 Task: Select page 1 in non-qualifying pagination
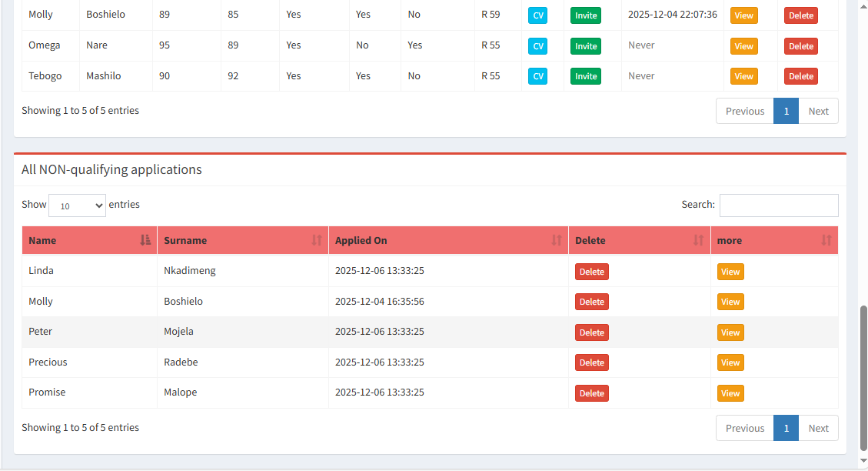coord(786,429)
